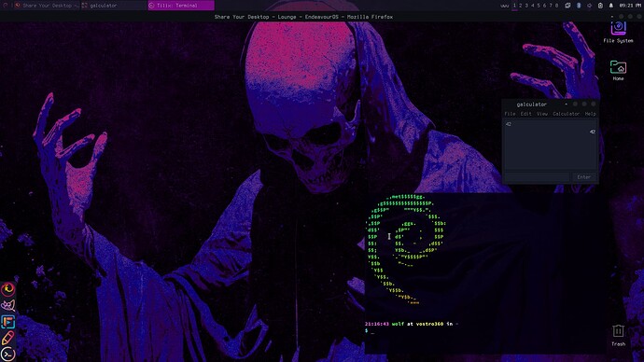
Task: Open galculator View menu
Action: pos(542,114)
